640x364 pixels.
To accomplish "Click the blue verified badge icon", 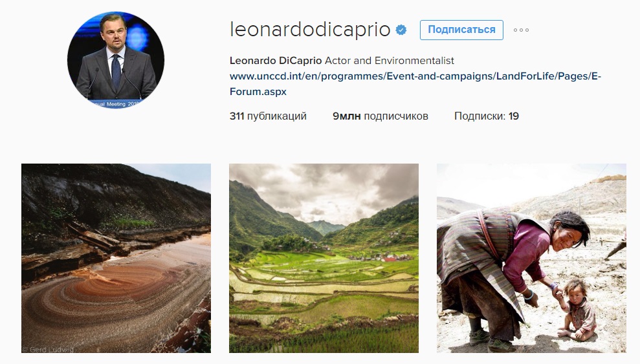I will tap(401, 30).
